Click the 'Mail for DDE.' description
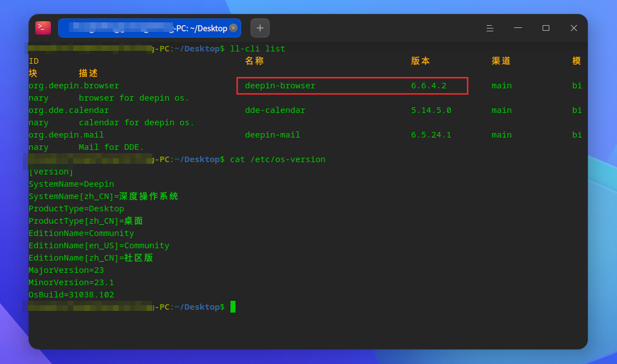The width and height of the screenshot is (617, 364). pyautogui.click(x=111, y=147)
